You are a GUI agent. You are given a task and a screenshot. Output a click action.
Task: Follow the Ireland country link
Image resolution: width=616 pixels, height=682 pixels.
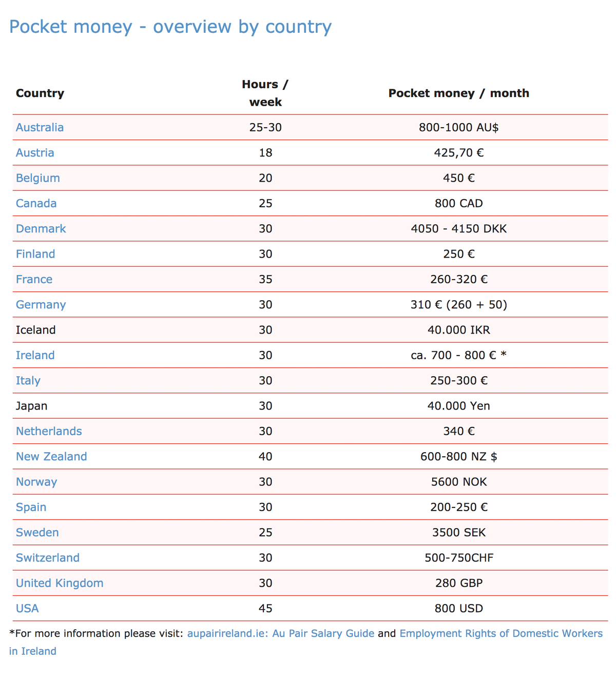click(x=35, y=355)
